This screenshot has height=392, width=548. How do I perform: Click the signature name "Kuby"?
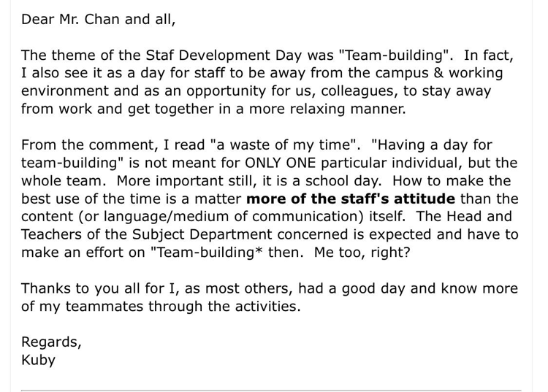(38, 360)
